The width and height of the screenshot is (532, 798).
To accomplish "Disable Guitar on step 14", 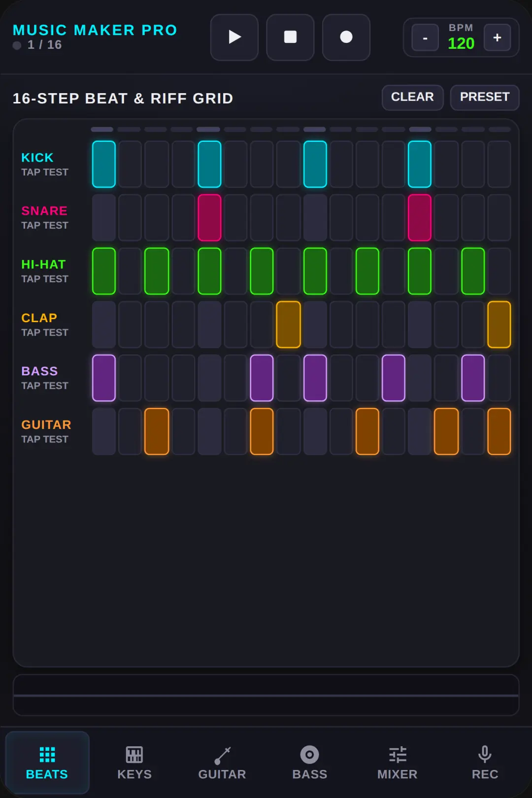I will (x=446, y=432).
